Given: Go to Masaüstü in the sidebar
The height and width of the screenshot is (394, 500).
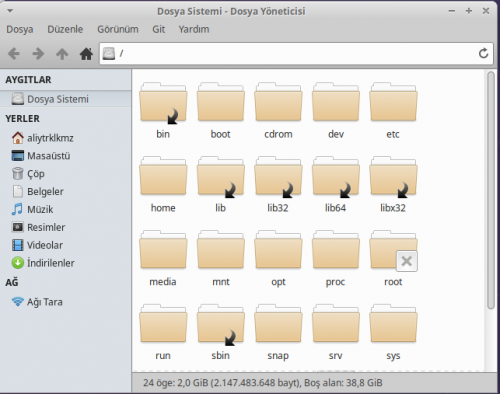Looking at the screenshot, I should tap(66, 156).
